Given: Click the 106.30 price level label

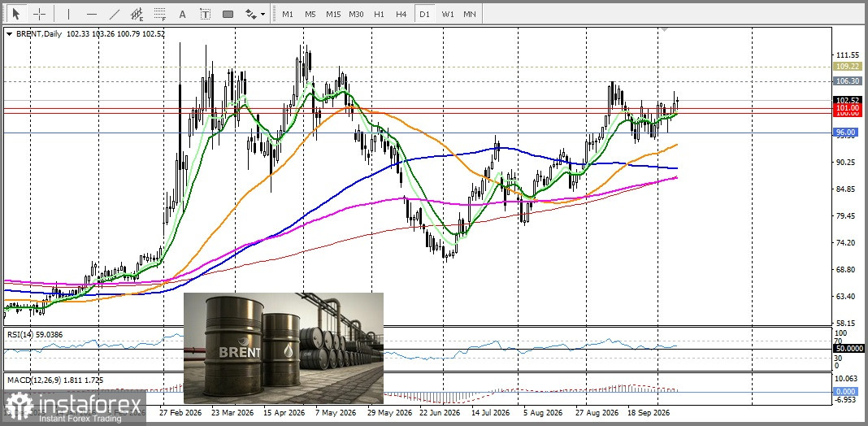Looking at the screenshot, I should point(847,80).
